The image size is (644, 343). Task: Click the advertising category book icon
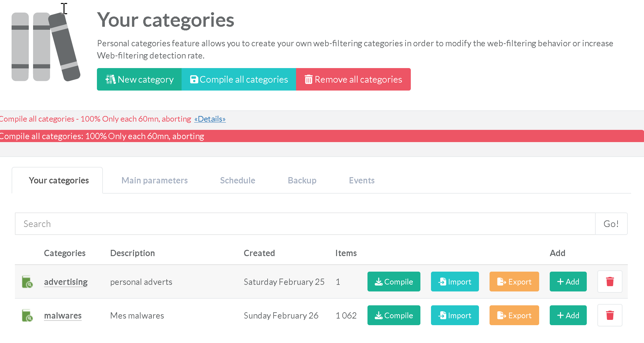click(x=27, y=282)
